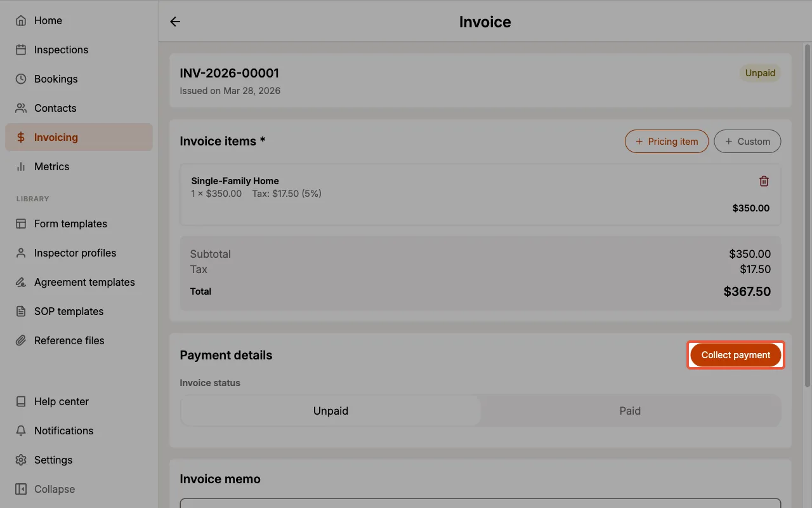Click the SOP templates document icon
The width and height of the screenshot is (812, 508).
(21, 311)
